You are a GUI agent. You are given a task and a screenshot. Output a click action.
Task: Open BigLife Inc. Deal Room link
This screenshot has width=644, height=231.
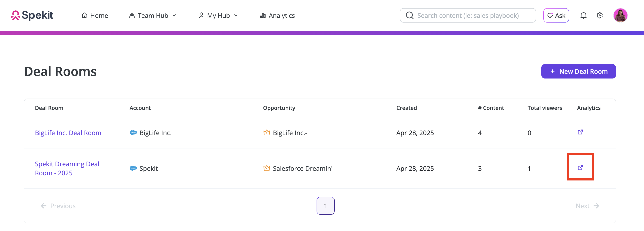click(x=68, y=133)
